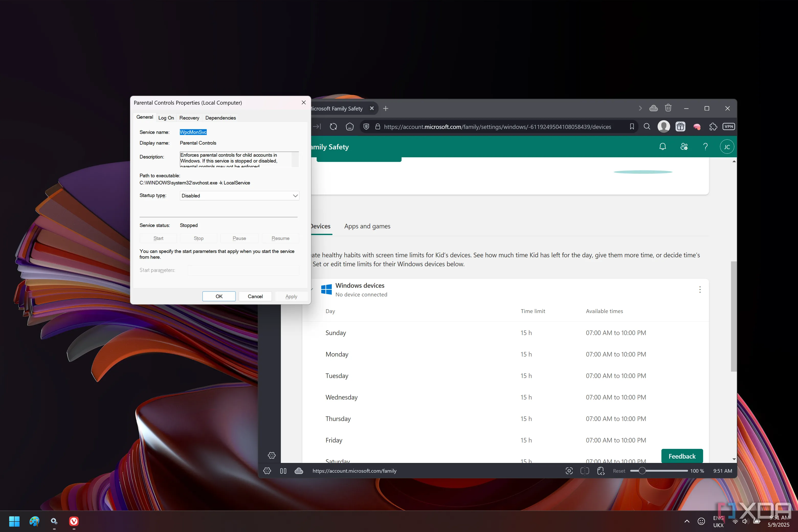Click the capture page camera icon
Viewport: 798px width, 532px height.
pos(569,471)
